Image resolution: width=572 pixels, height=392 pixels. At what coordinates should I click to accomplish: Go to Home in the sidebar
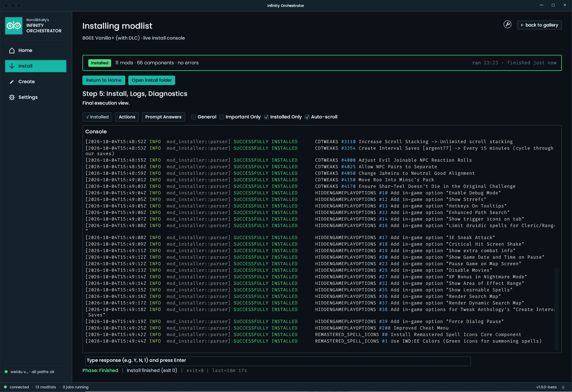[x=36, y=51]
